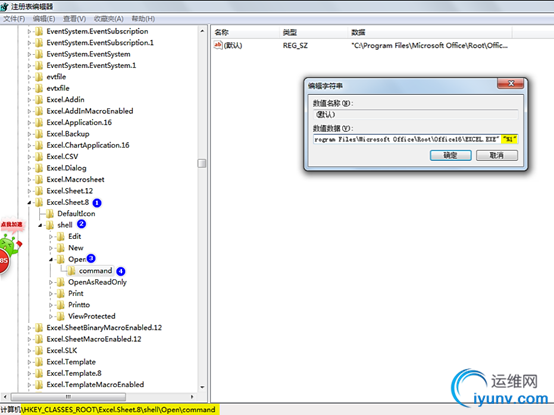Collapse the Excel.Sheet.8 tree node
Viewport: 554px width, 415px height.
click(29, 203)
